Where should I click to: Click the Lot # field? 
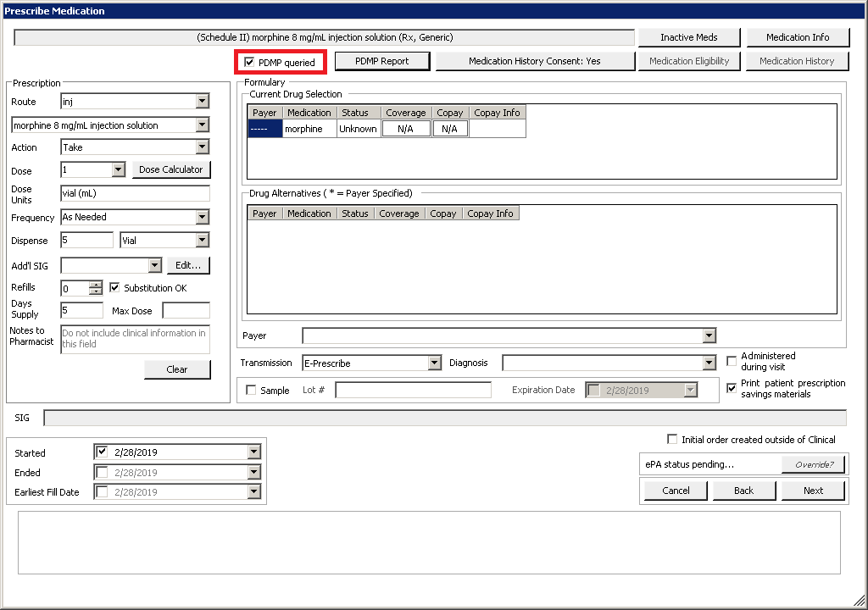413,390
